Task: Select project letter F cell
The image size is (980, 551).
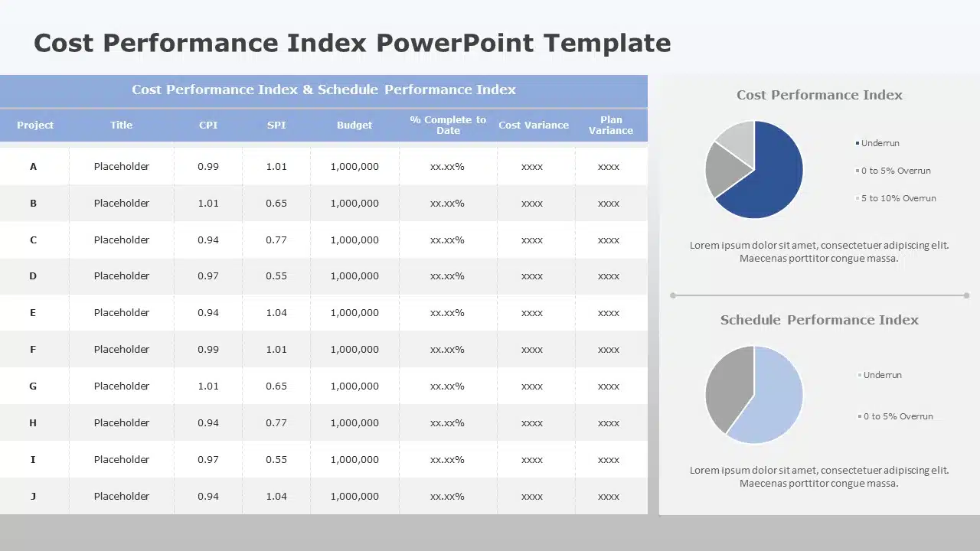Action: [x=33, y=349]
